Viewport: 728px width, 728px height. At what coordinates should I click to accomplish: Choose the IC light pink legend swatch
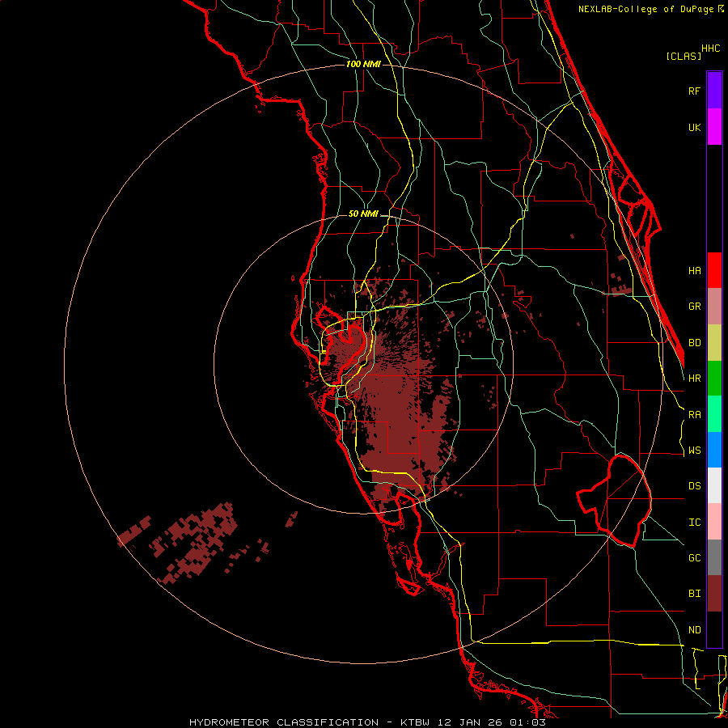(x=714, y=522)
